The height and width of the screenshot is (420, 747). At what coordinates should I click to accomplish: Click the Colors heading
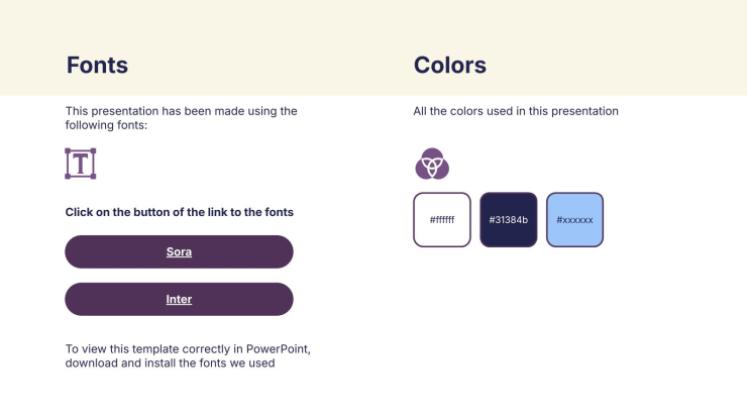click(x=449, y=66)
